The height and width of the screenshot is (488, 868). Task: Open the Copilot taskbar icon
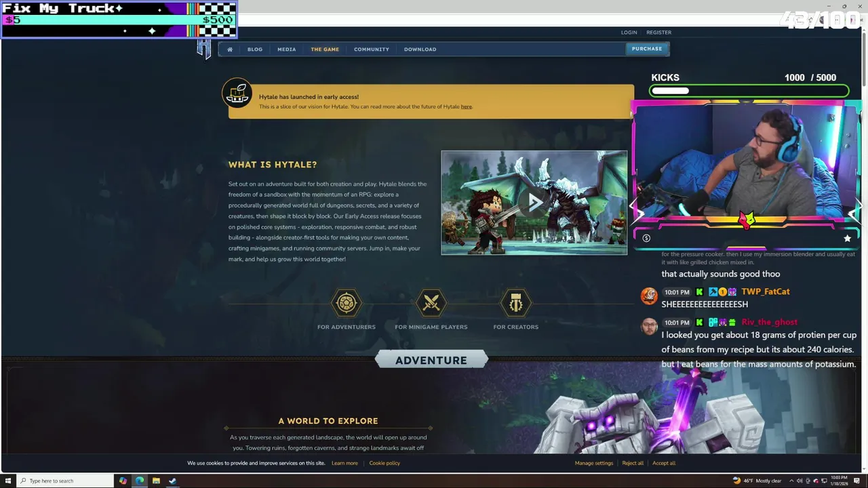[x=123, y=481]
